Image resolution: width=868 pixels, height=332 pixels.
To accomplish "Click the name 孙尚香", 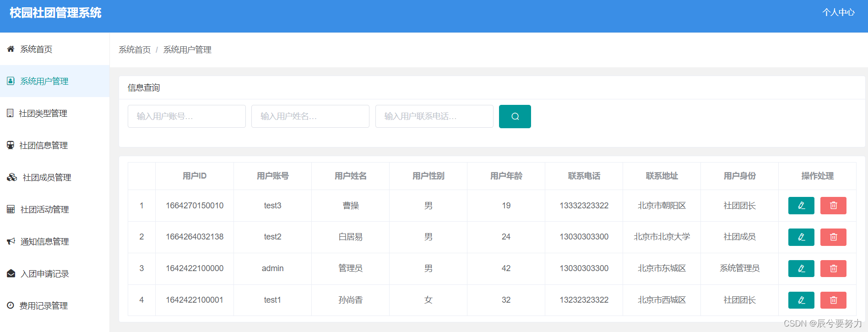I will [351, 300].
